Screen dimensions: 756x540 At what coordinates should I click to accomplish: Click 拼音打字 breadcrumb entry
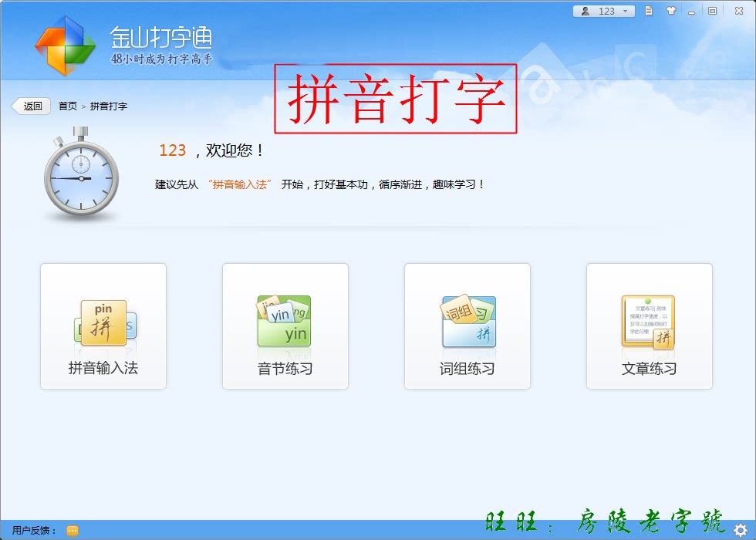109,106
